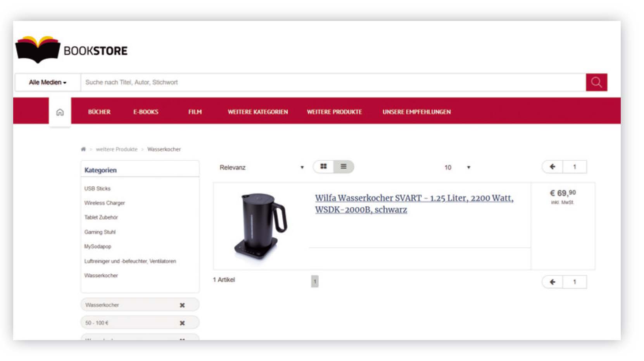Image resolution: width=644 pixels, height=361 pixels.
Task: Open the items per page dropdown
Action: (x=457, y=167)
